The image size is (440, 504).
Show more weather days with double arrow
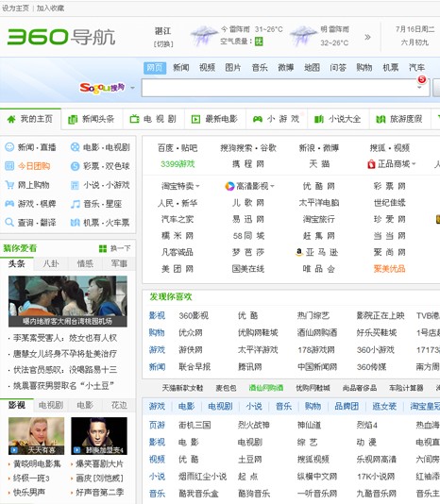(x=367, y=37)
